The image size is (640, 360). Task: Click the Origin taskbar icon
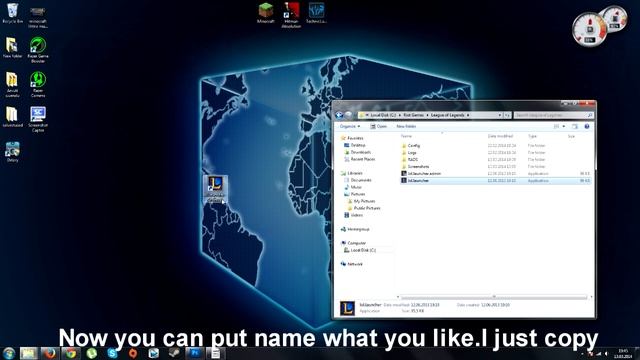coord(133,353)
